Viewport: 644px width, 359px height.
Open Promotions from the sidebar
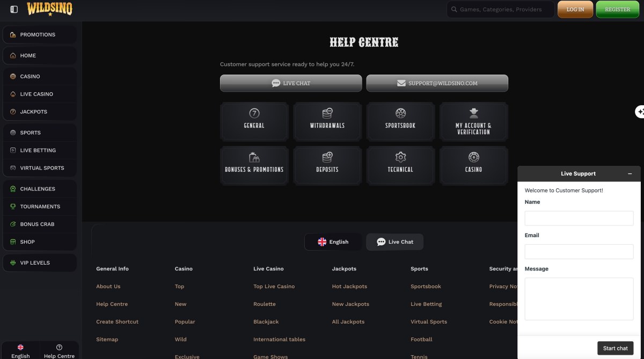[40, 35]
